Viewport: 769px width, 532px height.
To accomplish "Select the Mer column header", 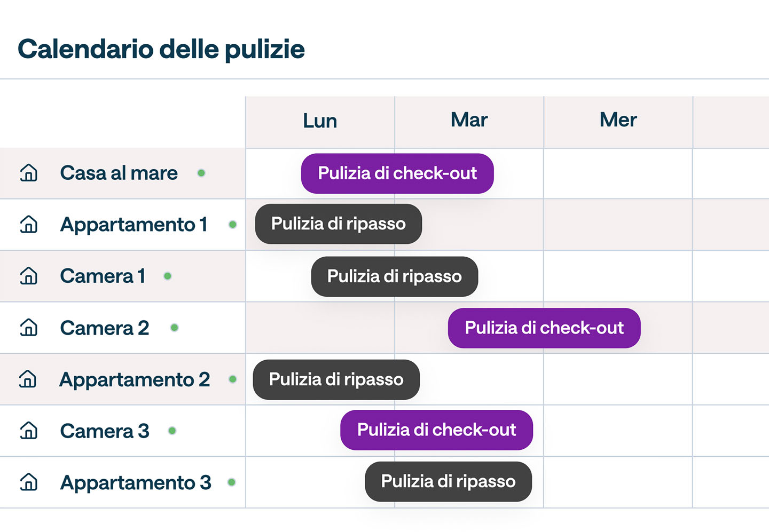I will [618, 120].
